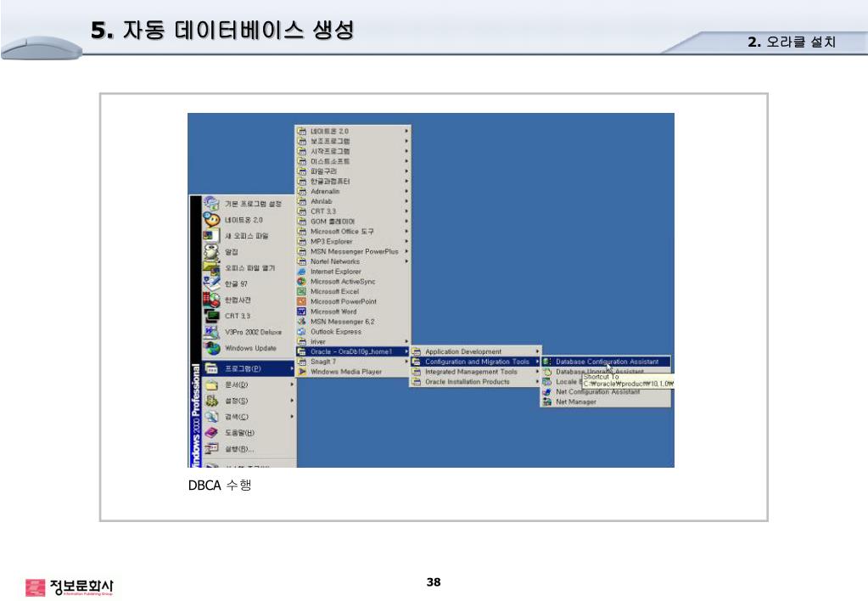
Task: Expand the Application Development submenu arrow
Action: (537, 351)
